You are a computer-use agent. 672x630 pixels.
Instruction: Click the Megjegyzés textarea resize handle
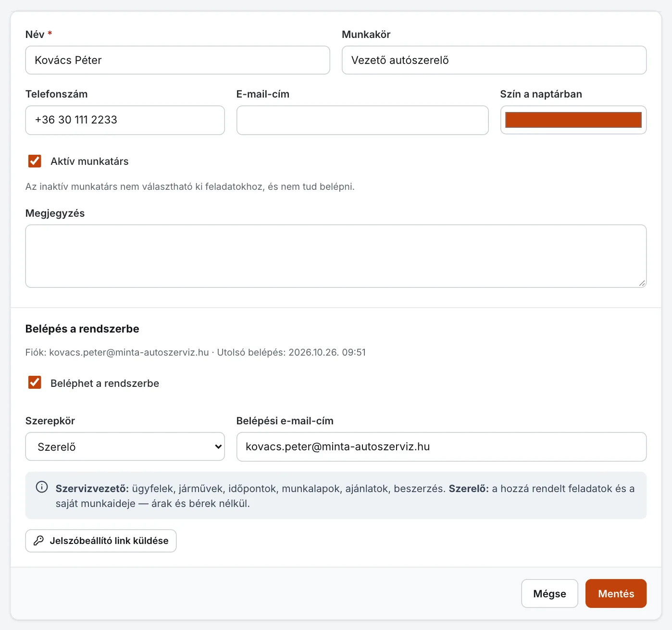(642, 283)
